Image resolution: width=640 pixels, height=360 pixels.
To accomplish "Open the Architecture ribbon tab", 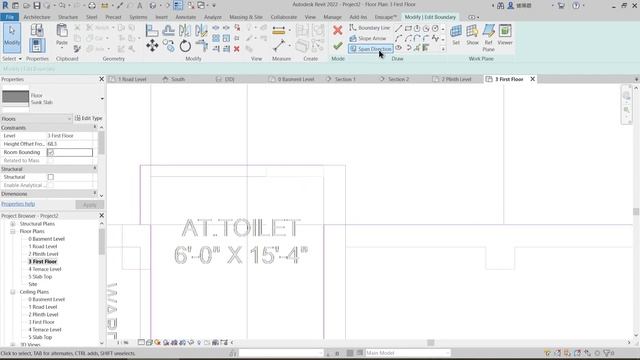I will pos(37,17).
